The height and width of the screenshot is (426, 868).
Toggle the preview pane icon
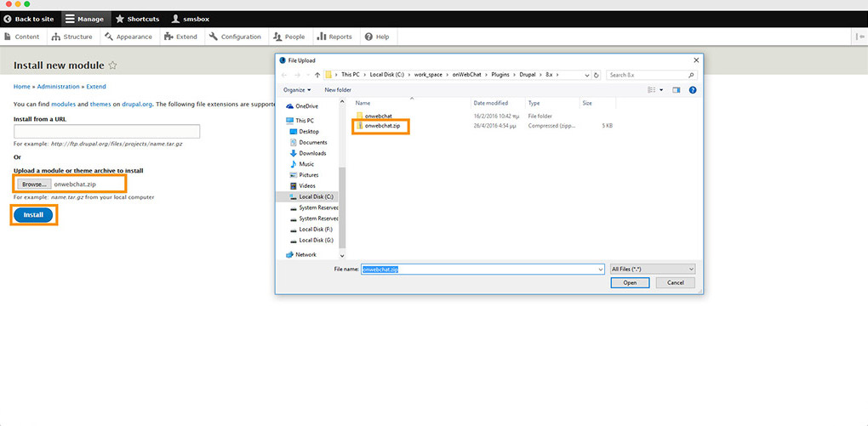point(677,89)
